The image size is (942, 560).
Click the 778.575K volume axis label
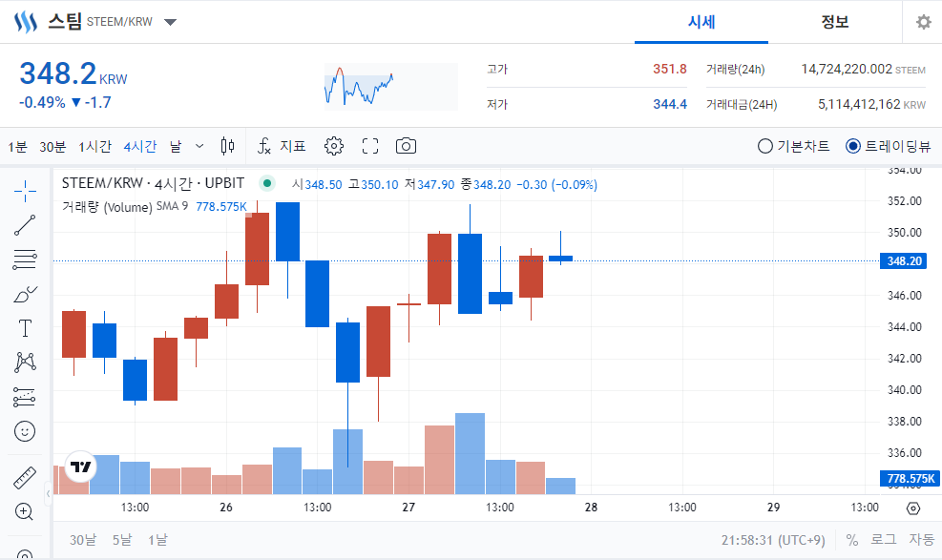click(911, 478)
